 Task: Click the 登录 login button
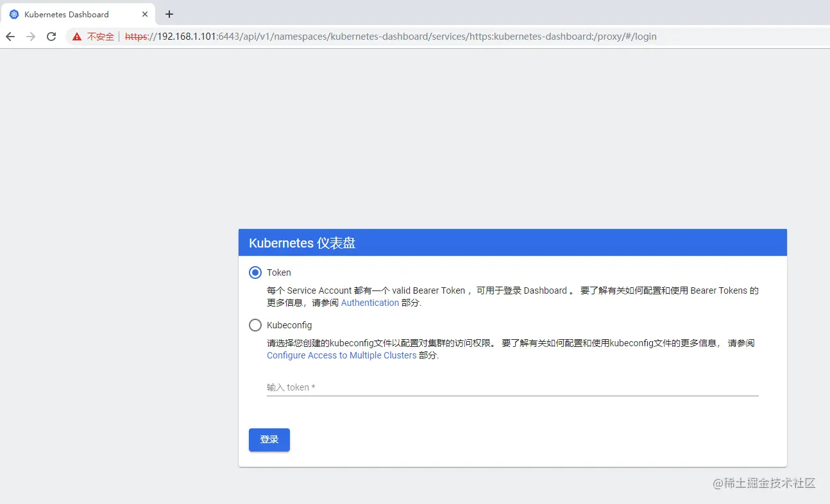(x=269, y=440)
